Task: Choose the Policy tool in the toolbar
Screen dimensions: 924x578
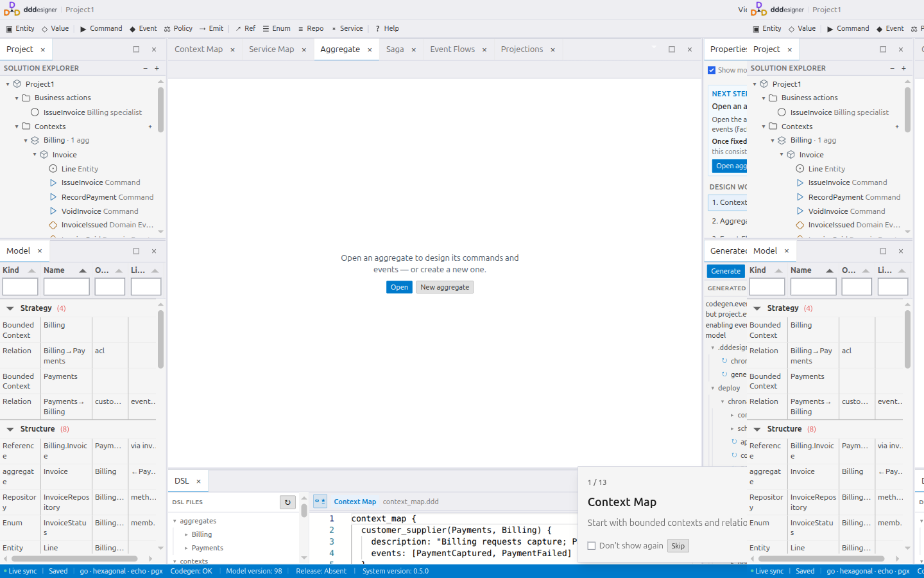Action: [x=178, y=28]
